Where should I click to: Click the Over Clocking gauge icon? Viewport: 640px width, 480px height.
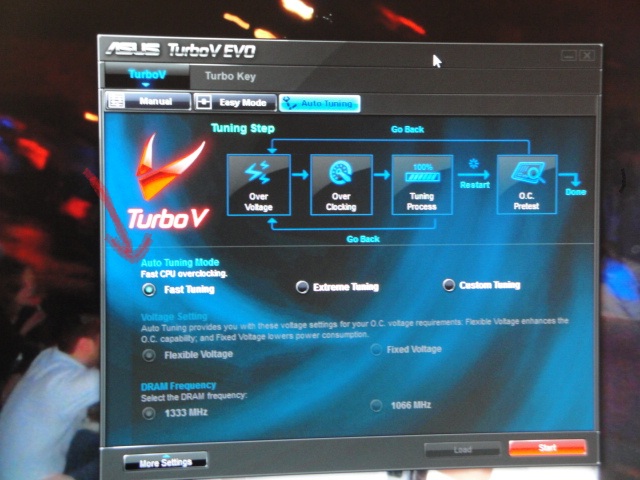click(x=341, y=172)
